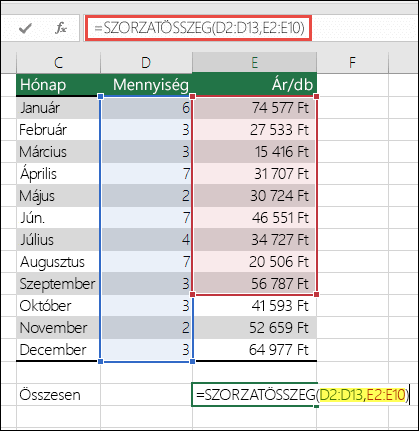Click the D2:D13 reference in the cell formula
419x431 pixels.
point(341,395)
